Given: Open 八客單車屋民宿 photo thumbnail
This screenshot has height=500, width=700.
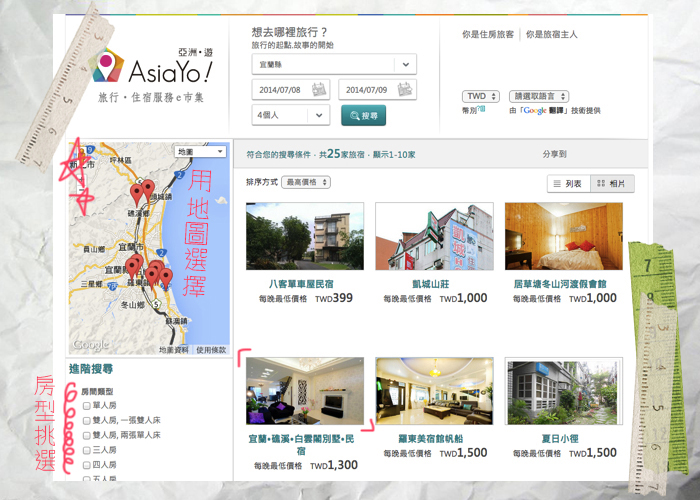Looking at the screenshot, I should tap(305, 236).
